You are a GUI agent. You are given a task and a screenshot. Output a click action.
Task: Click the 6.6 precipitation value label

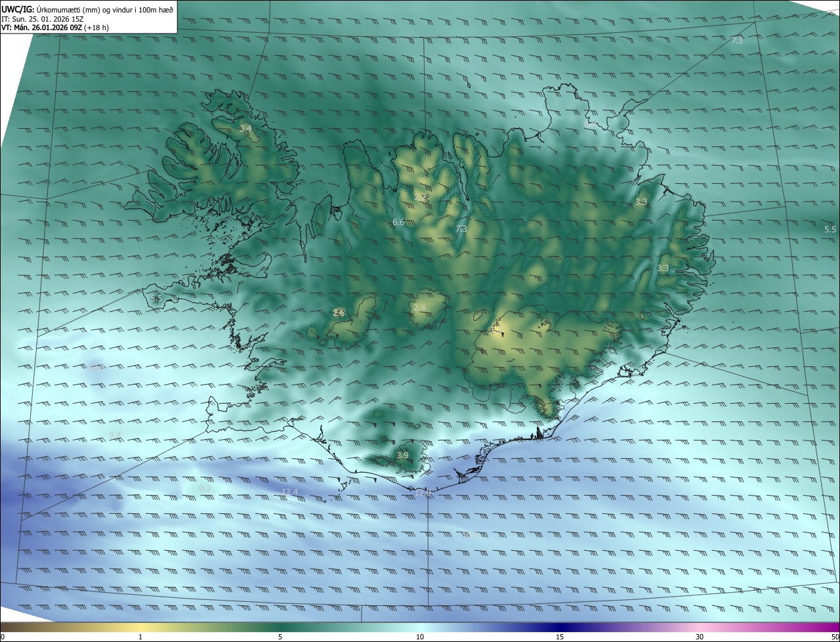point(398,223)
